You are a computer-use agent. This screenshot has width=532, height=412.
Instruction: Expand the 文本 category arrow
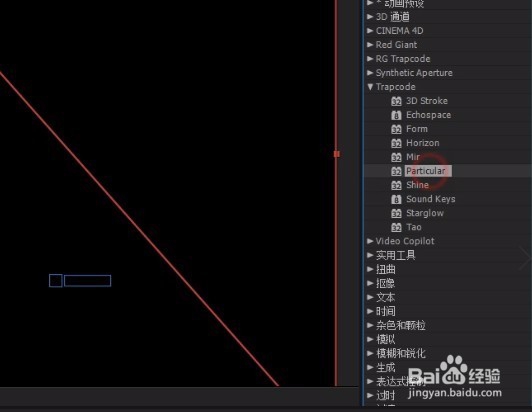tap(370, 297)
